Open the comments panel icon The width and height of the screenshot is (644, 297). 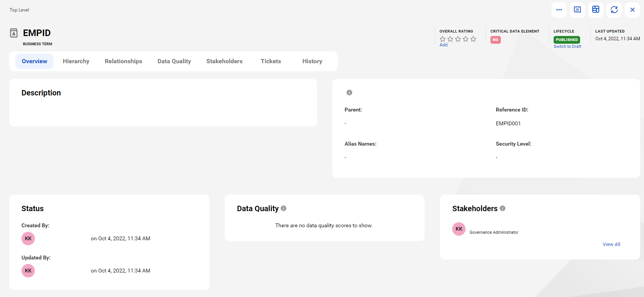[577, 10]
